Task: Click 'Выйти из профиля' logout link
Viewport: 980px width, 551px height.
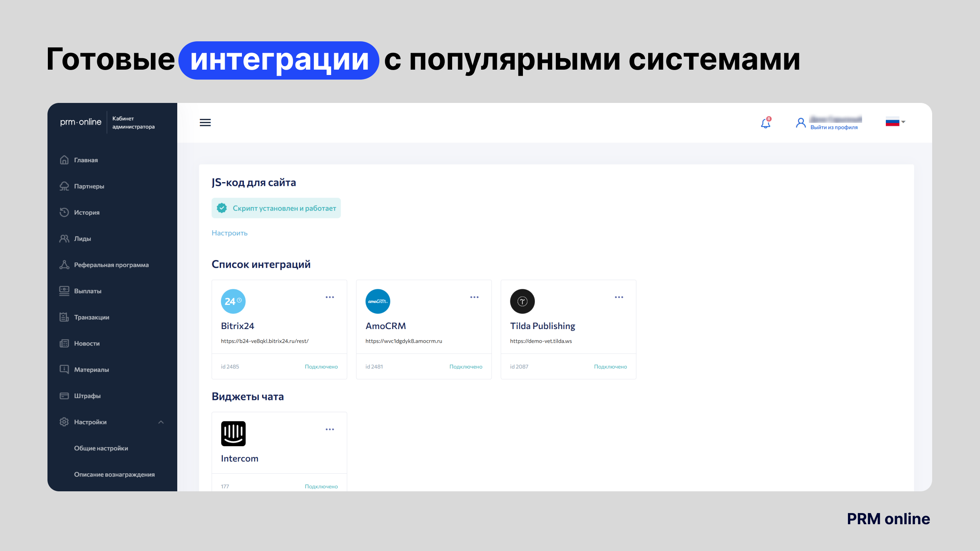Action: pyautogui.click(x=834, y=127)
